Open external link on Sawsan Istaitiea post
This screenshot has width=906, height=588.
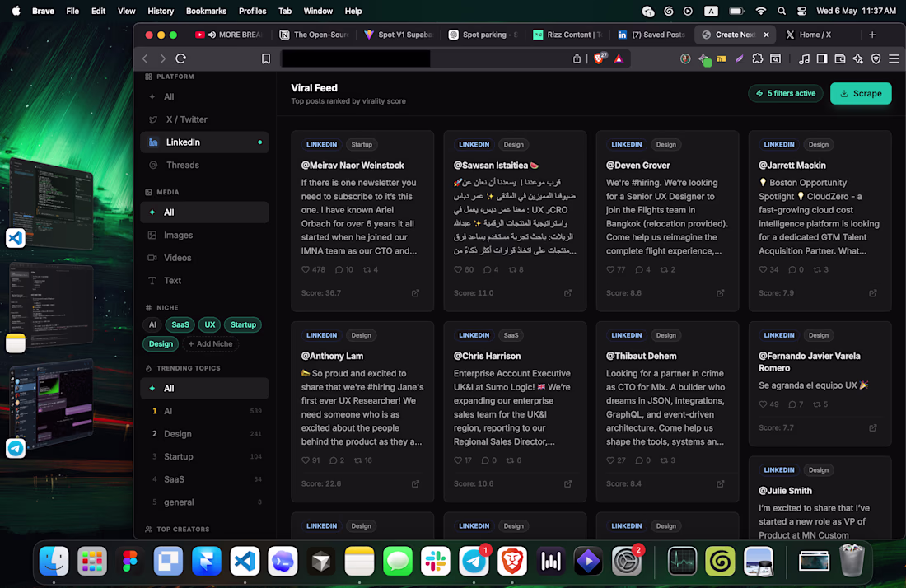click(568, 293)
